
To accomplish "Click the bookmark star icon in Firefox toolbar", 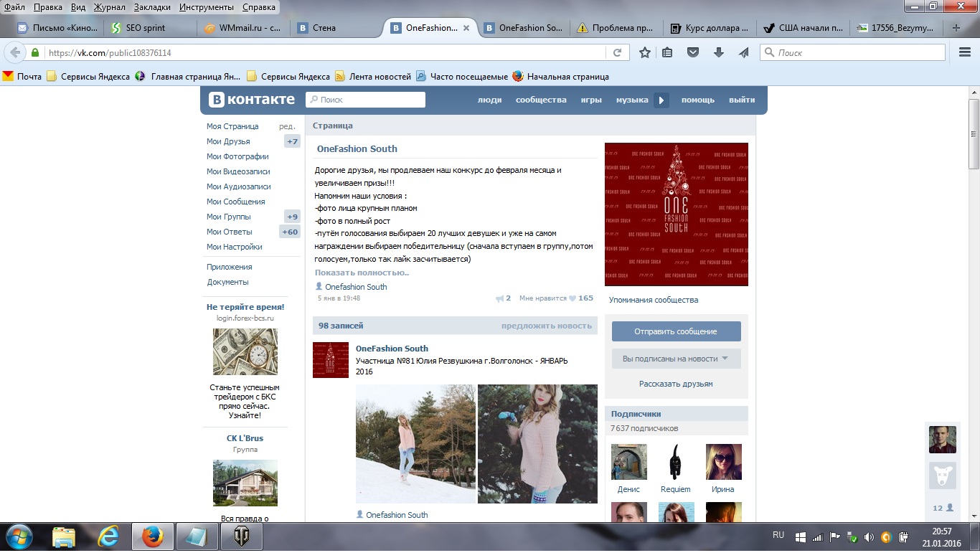I will [x=645, y=52].
